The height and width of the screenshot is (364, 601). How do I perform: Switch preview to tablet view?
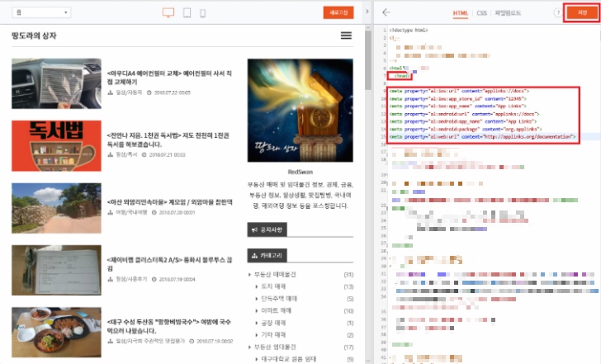pos(187,13)
